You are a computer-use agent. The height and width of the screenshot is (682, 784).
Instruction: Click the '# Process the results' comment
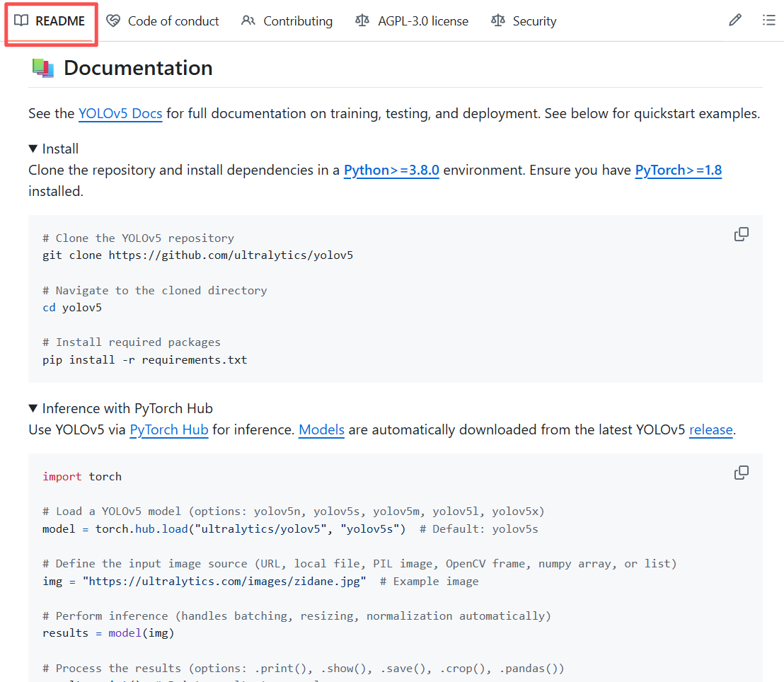[304, 668]
